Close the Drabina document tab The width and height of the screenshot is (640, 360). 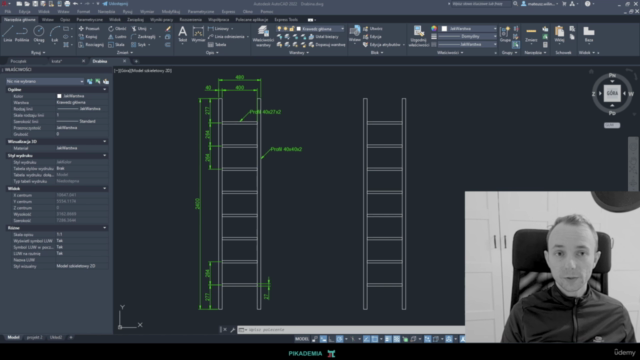(124, 61)
